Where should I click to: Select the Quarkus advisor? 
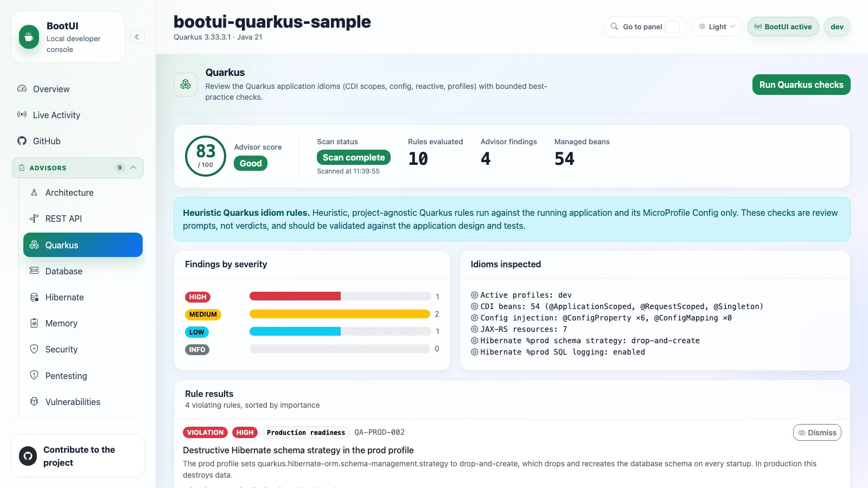(83, 245)
